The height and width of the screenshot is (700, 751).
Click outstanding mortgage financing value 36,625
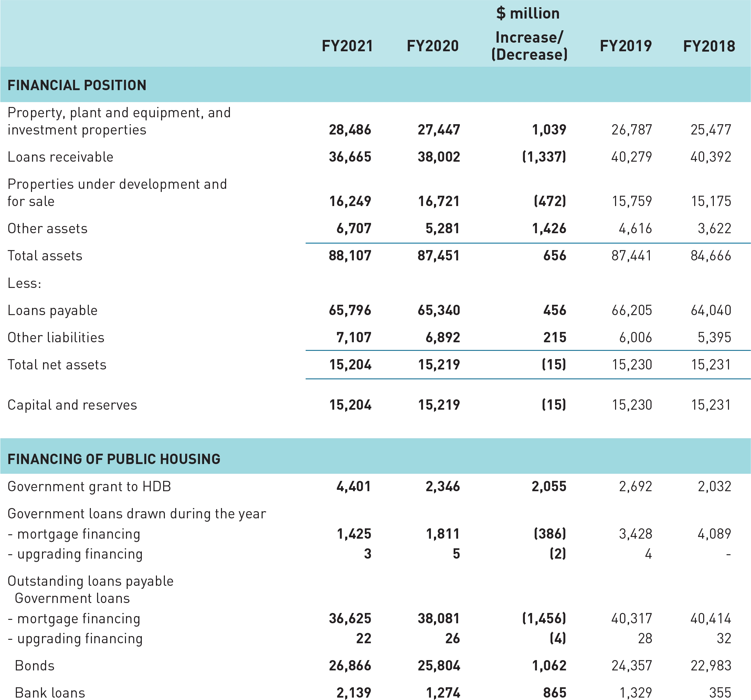[x=350, y=618]
